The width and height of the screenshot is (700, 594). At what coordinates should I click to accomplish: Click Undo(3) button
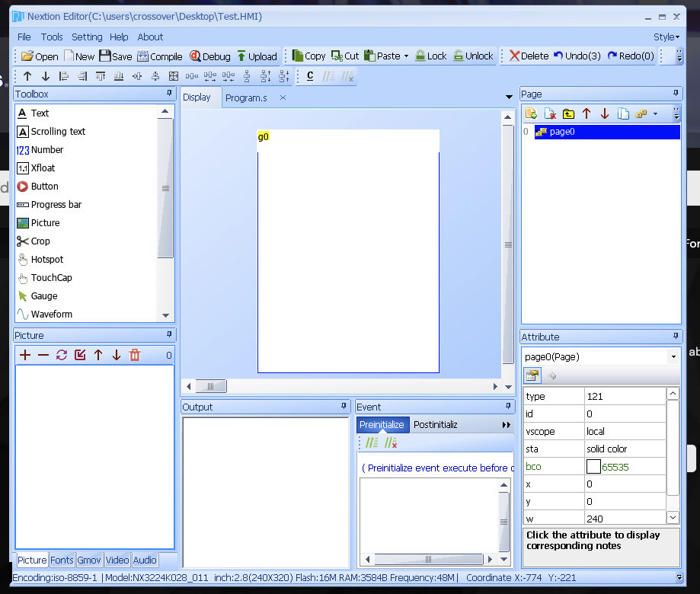click(x=577, y=56)
